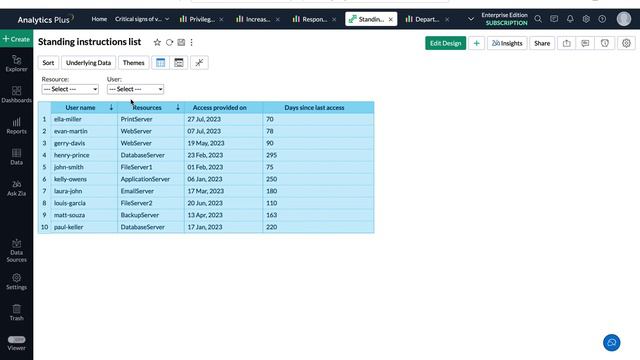Open the Resource filter dropdown
The height and width of the screenshot is (360, 640).
(x=70, y=89)
